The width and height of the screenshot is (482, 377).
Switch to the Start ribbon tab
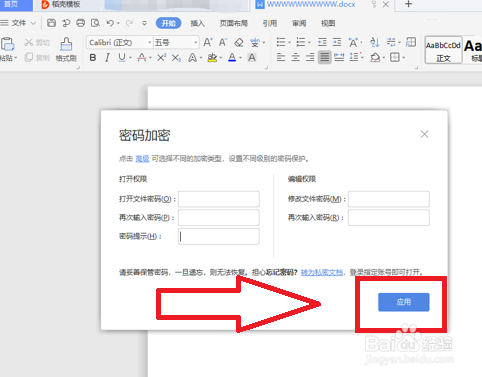[x=168, y=23]
